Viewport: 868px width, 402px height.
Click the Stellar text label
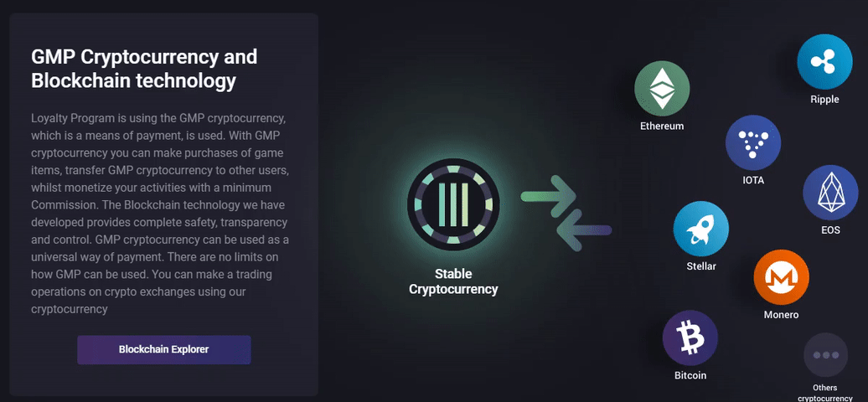point(700,265)
